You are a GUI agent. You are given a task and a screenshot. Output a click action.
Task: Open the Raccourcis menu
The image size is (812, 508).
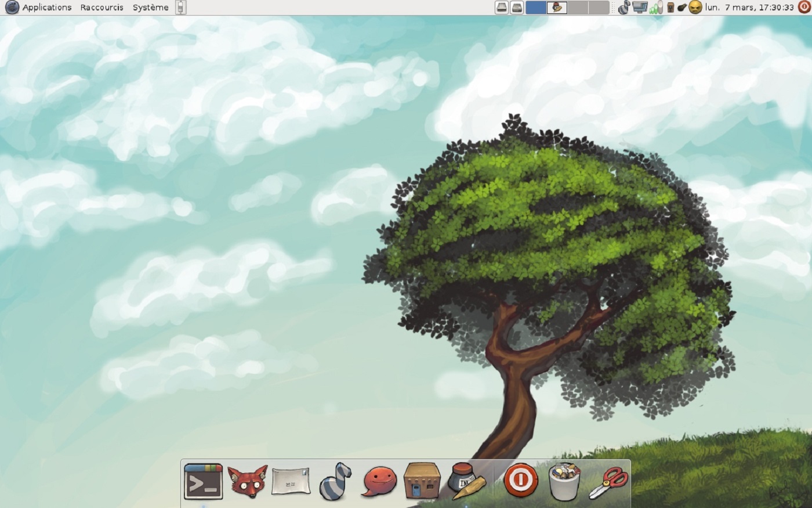(x=102, y=8)
